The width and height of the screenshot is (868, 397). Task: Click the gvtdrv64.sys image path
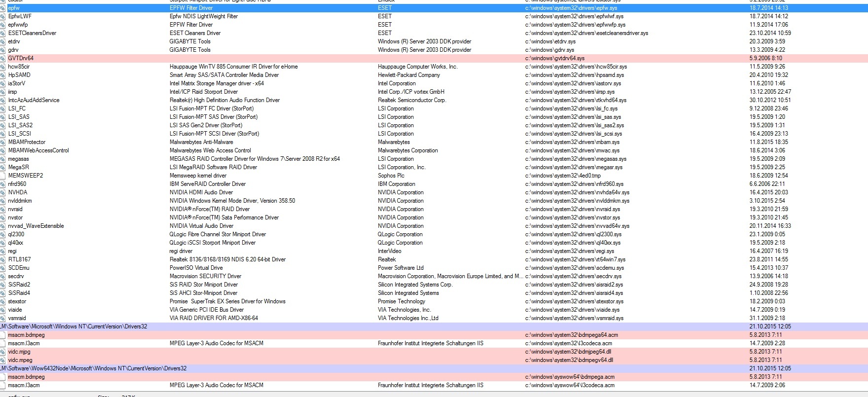point(555,58)
